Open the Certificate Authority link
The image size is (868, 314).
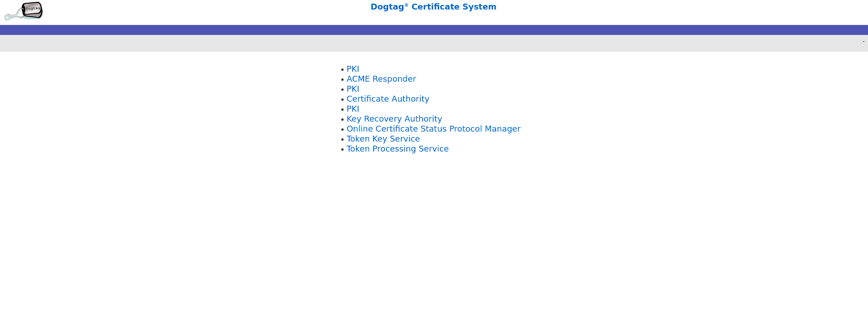388,99
